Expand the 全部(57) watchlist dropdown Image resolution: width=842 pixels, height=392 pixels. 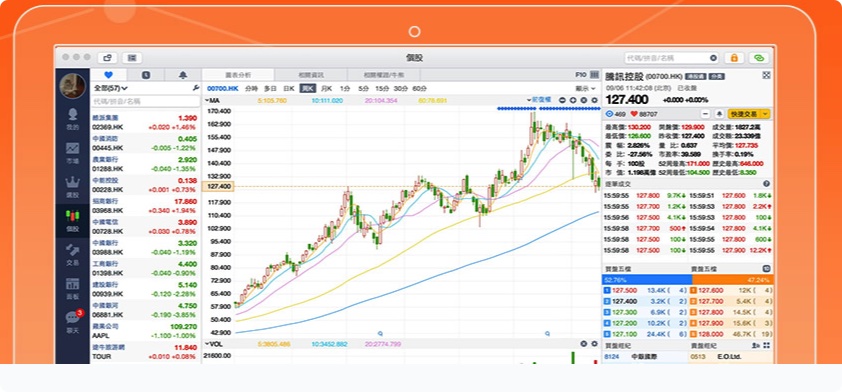[111, 88]
